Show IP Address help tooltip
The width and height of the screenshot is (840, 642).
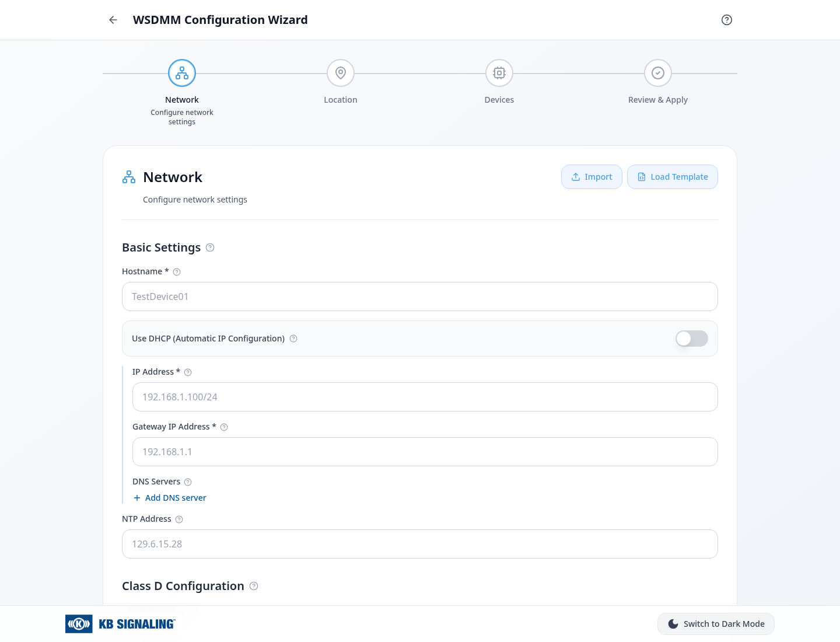188,372
